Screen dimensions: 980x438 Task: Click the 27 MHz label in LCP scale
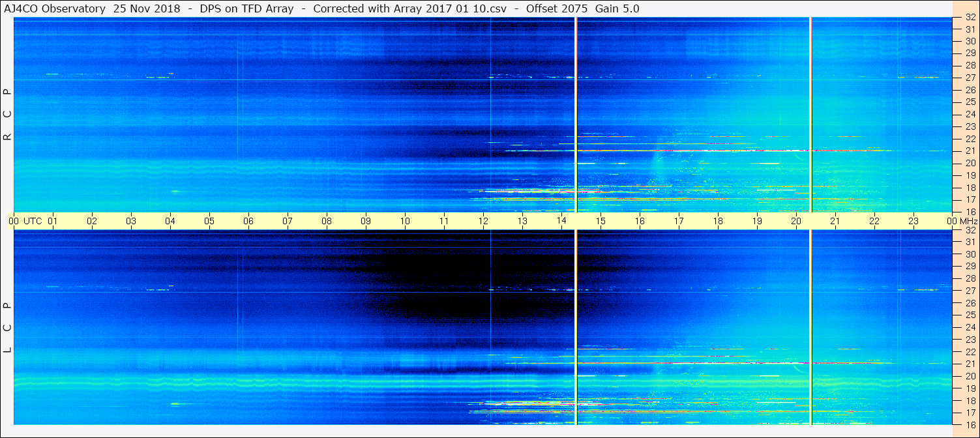coord(970,291)
